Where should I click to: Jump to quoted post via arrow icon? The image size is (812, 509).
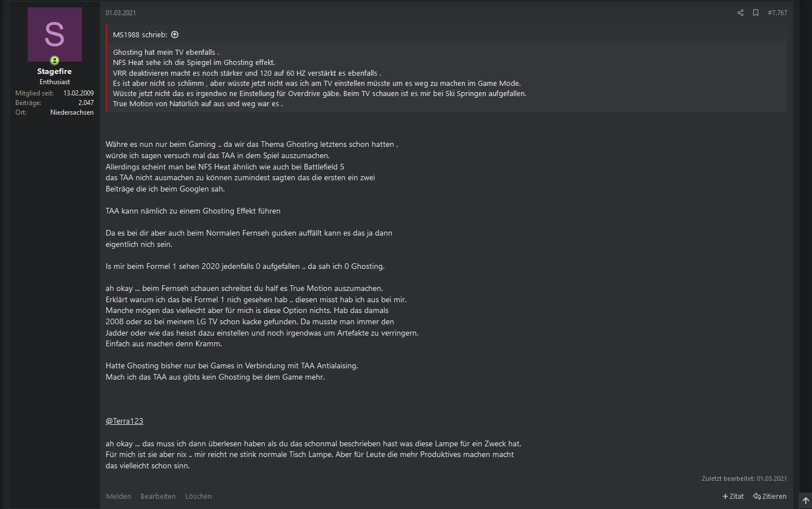point(174,34)
